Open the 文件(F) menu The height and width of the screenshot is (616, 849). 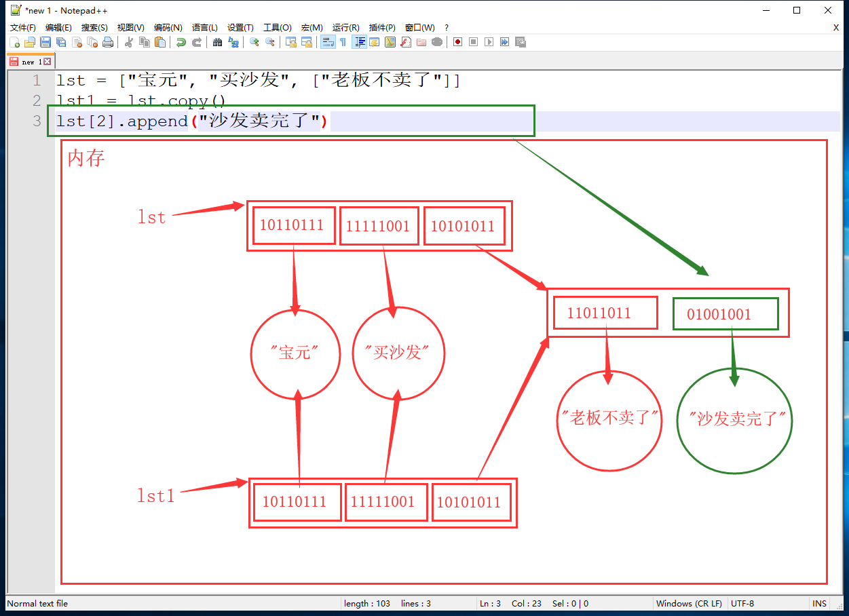pos(22,28)
